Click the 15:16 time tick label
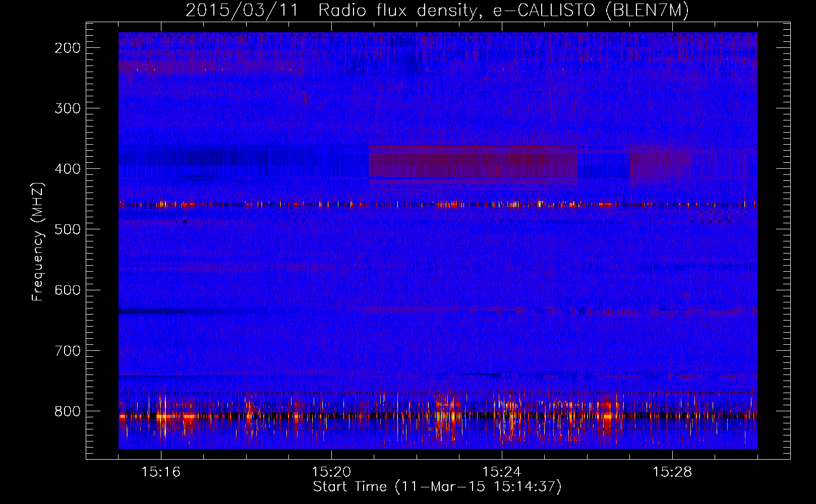The image size is (816, 504). pyautogui.click(x=161, y=472)
